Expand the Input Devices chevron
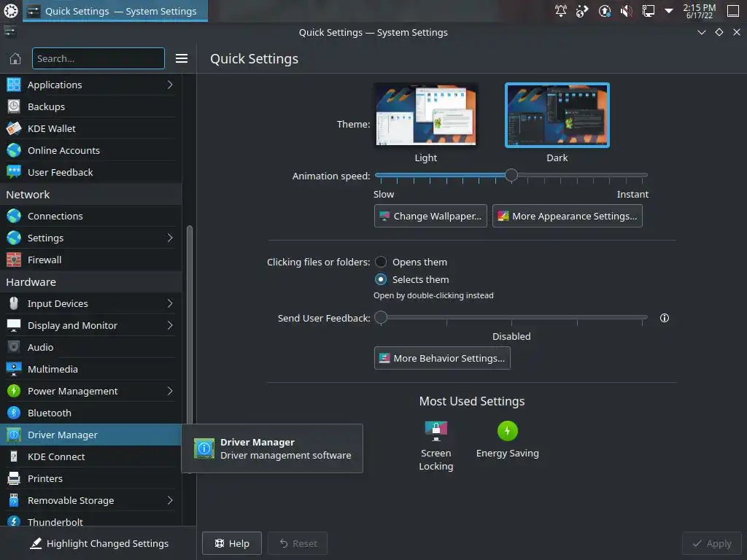The image size is (747, 560). click(170, 304)
